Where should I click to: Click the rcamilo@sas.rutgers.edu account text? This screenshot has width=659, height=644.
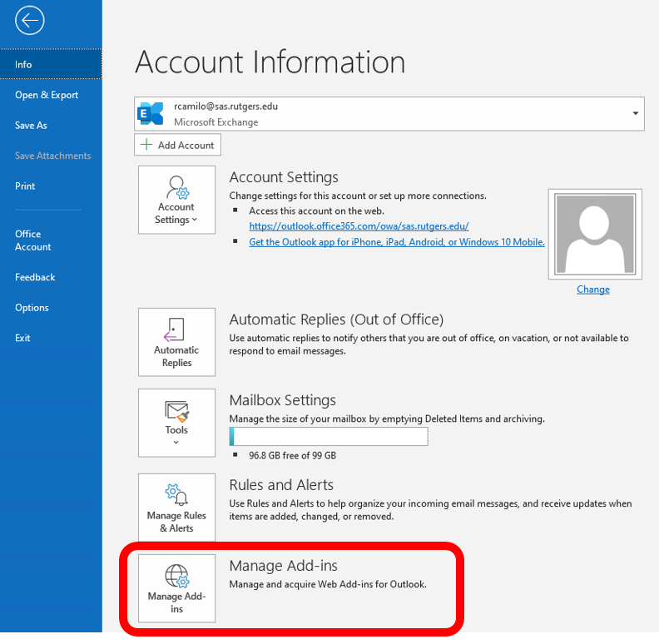tap(225, 107)
